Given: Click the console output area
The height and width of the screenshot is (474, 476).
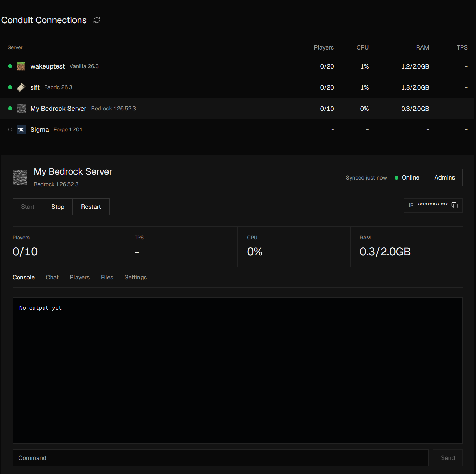Looking at the screenshot, I should (237, 370).
